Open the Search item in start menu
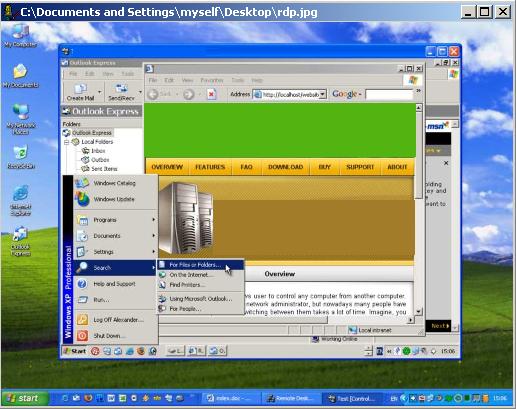 (115, 268)
